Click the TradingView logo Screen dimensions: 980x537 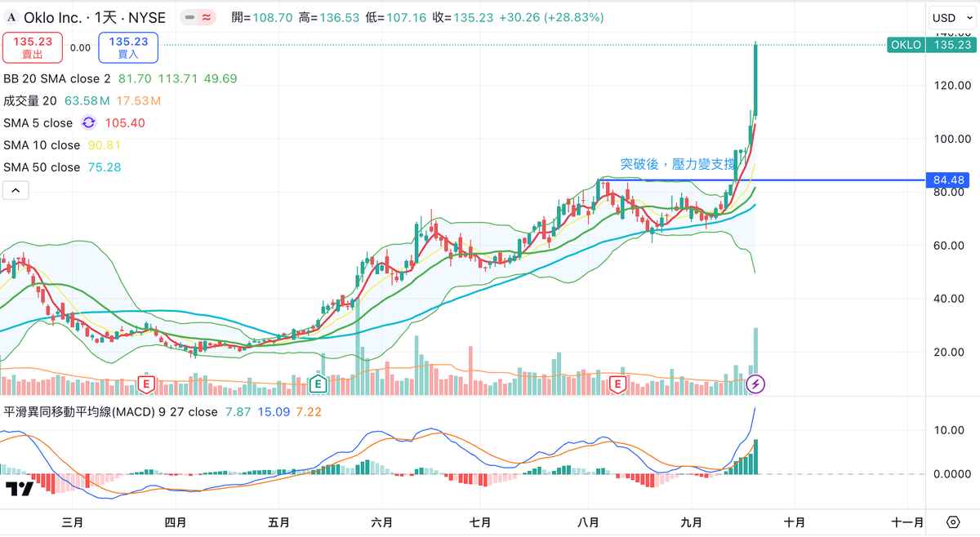[x=19, y=489]
